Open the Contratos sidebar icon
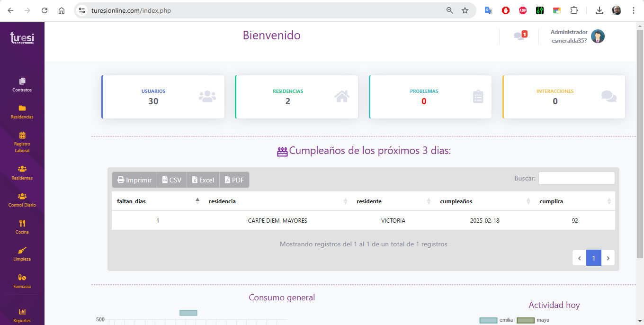 (22, 81)
